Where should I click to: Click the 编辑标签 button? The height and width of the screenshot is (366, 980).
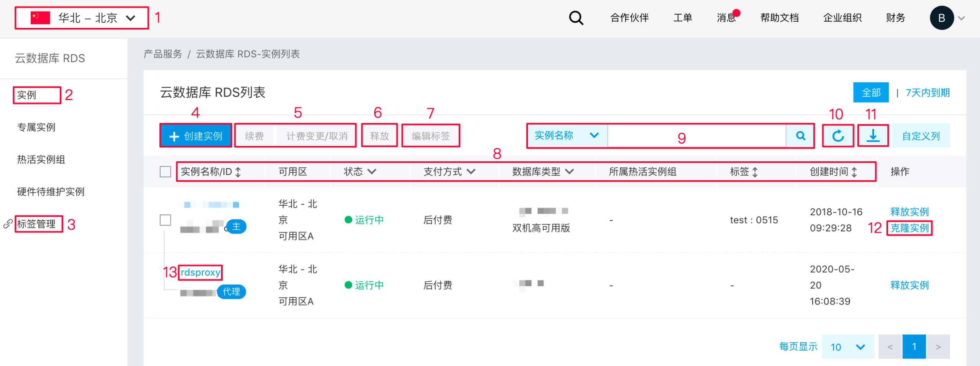point(431,136)
